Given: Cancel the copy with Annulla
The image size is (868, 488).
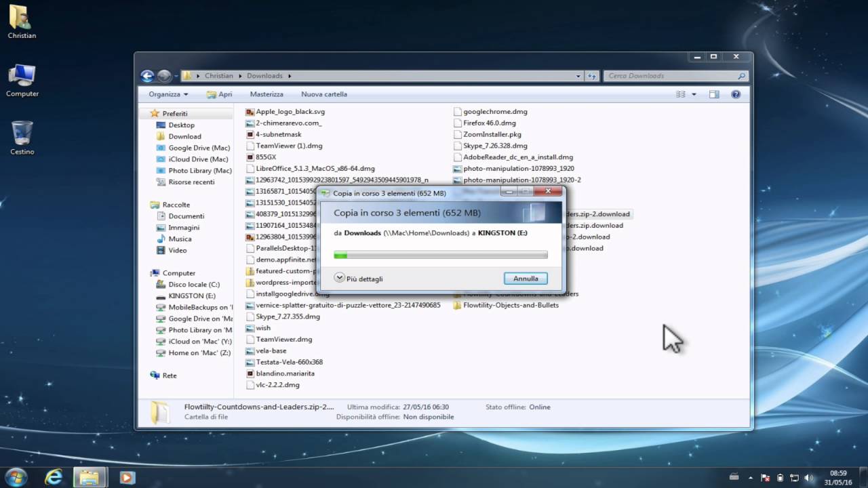Looking at the screenshot, I should (526, 279).
